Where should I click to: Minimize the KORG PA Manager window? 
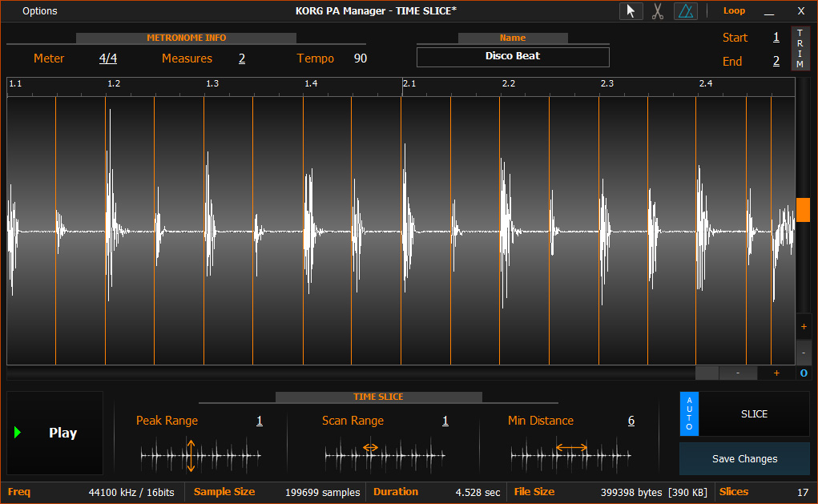pos(769,11)
